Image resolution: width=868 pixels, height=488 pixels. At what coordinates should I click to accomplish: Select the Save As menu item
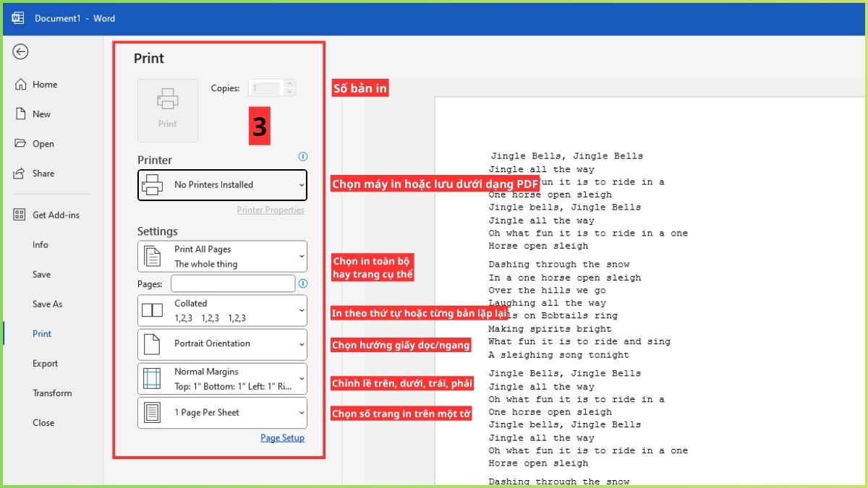point(47,304)
